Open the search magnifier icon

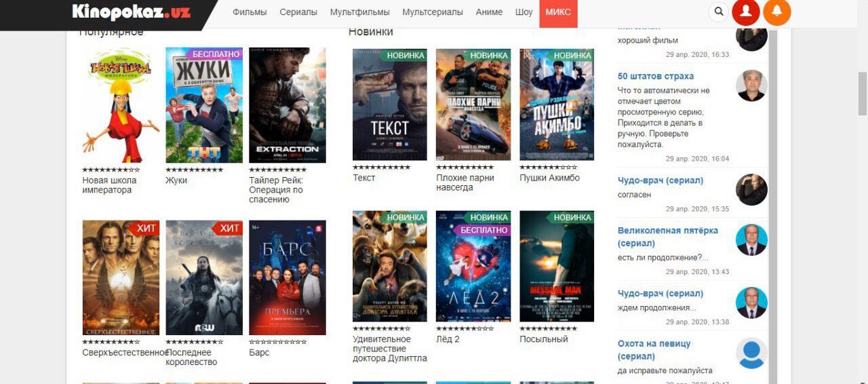(719, 12)
